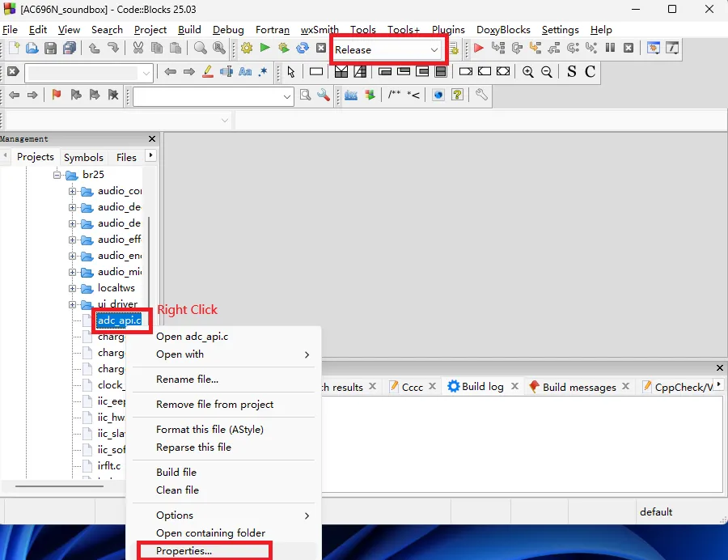The image size is (728, 560).
Task: Open the Options submenu in context menu
Action: (224, 515)
